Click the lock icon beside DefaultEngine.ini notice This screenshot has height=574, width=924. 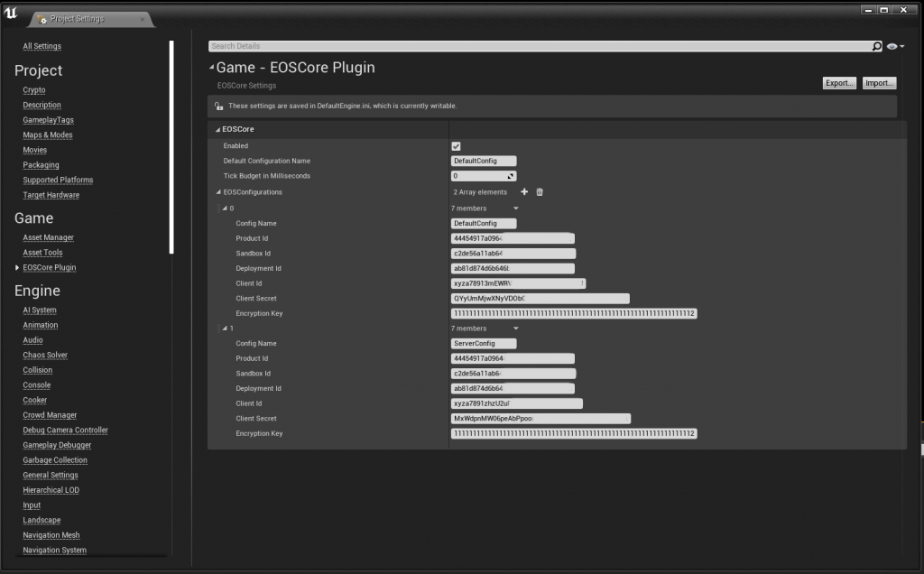pos(218,106)
